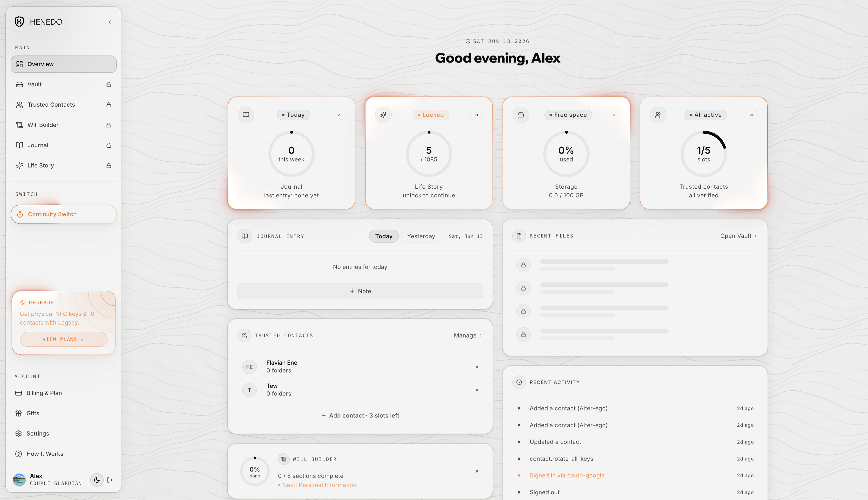Click the lock icon beside Will Builder
The height and width of the screenshot is (500, 868).
[x=109, y=125]
